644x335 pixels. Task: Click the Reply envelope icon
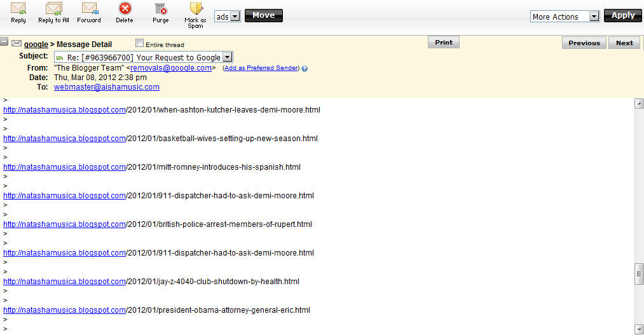pos(18,9)
